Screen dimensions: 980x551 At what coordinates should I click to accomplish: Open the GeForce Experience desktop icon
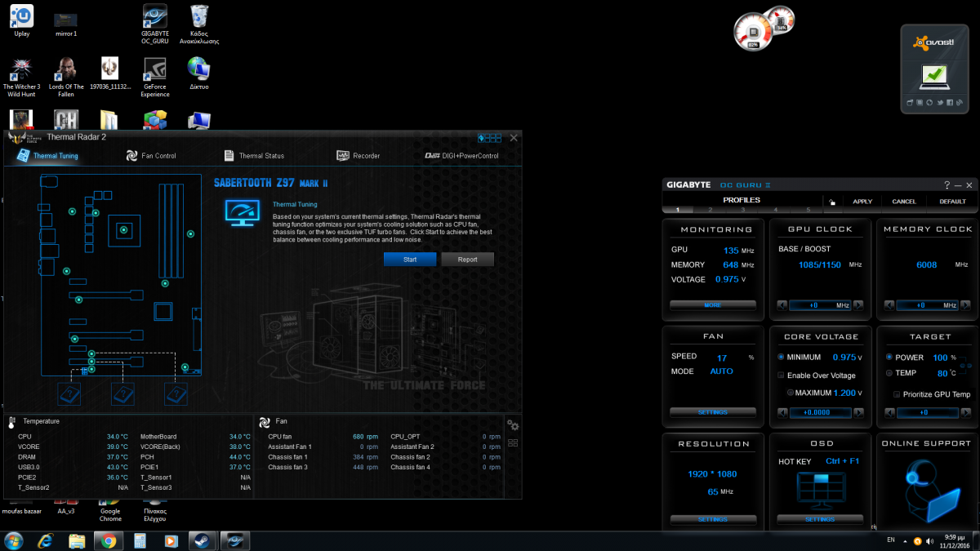pyautogui.click(x=155, y=78)
